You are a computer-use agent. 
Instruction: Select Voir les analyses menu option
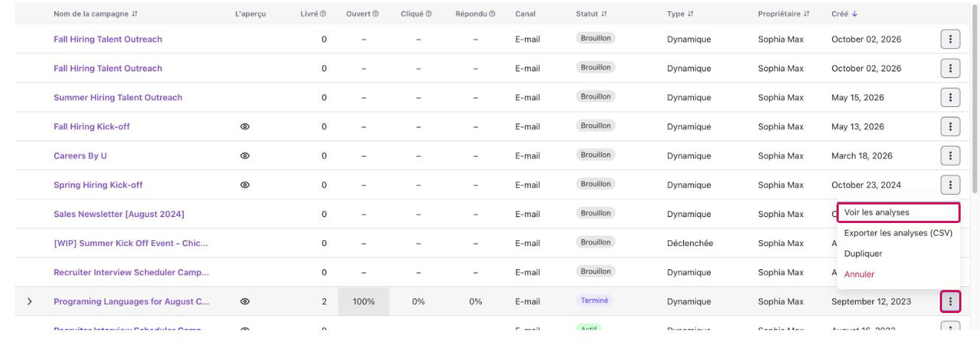tap(898, 213)
